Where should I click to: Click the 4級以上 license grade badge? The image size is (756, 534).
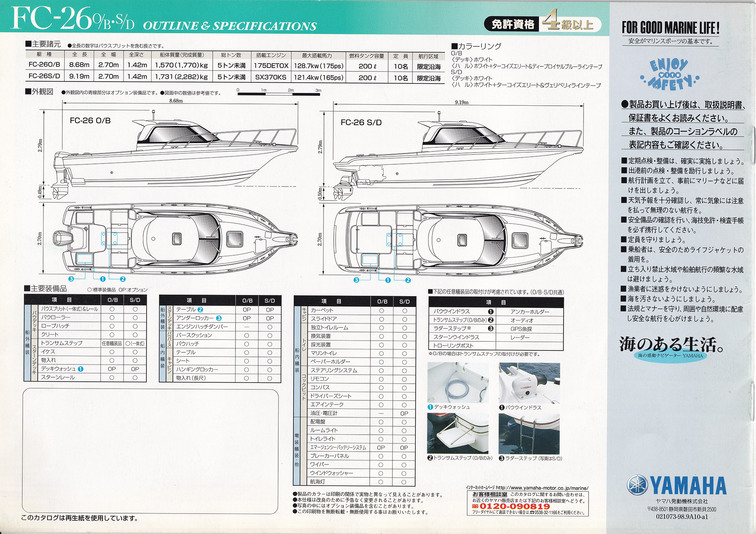[x=570, y=22]
